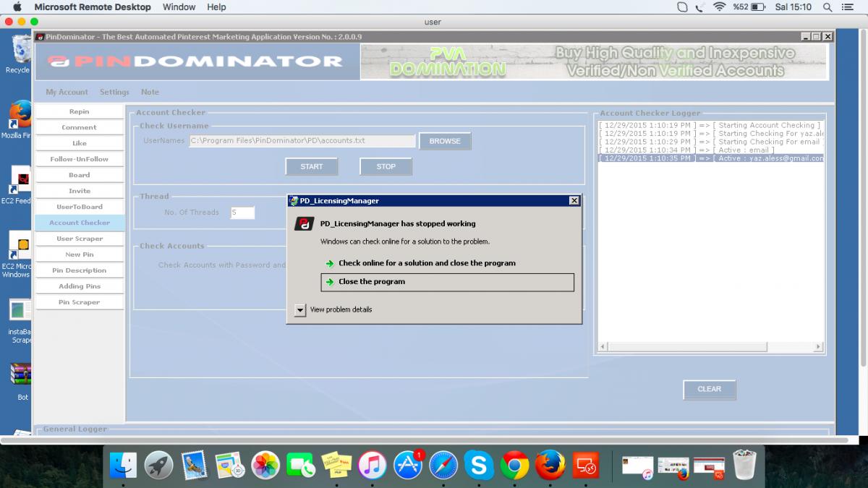The image size is (868, 488).
Task: Open Microsoft Remote Desktop app menu
Action: (93, 7)
